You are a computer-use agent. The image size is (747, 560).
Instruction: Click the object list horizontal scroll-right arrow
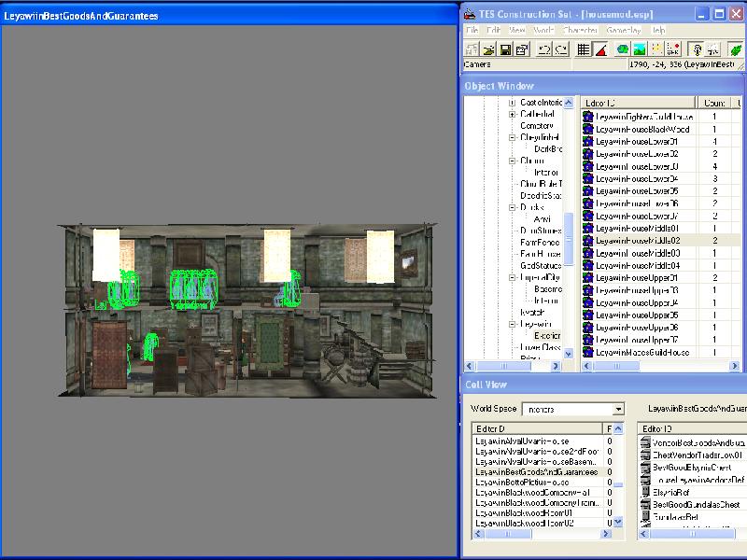point(735,366)
